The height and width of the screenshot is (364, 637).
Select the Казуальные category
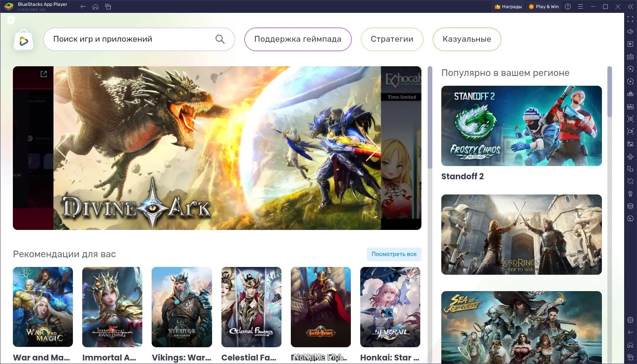(467, 39)
